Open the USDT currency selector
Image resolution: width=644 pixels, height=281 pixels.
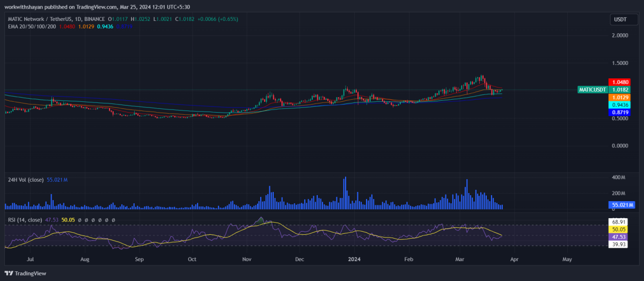[x=621, y=20]
